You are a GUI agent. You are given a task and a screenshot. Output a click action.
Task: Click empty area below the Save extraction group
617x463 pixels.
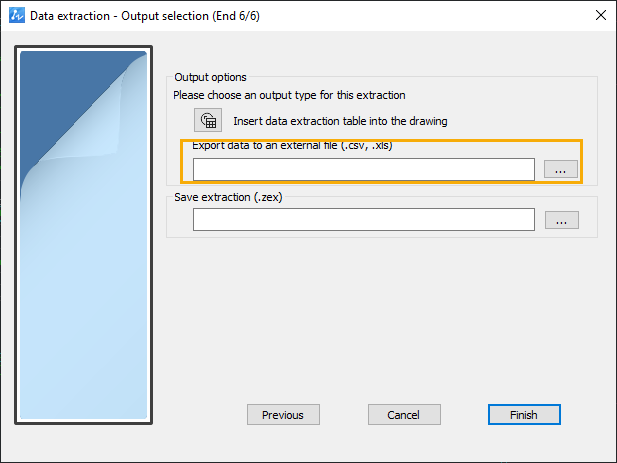(x=382, y=315)
